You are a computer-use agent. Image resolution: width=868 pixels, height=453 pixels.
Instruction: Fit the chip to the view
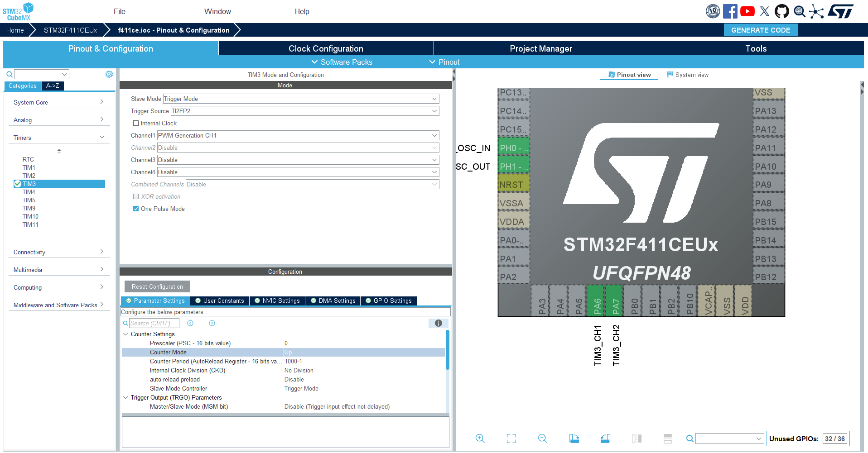click(x=511, y=439)
